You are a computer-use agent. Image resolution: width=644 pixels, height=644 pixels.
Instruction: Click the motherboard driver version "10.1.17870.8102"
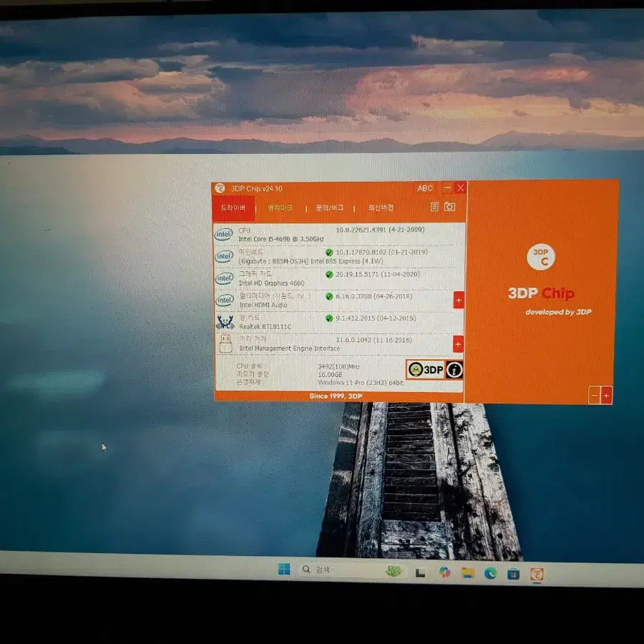click(x=361, y=252)
